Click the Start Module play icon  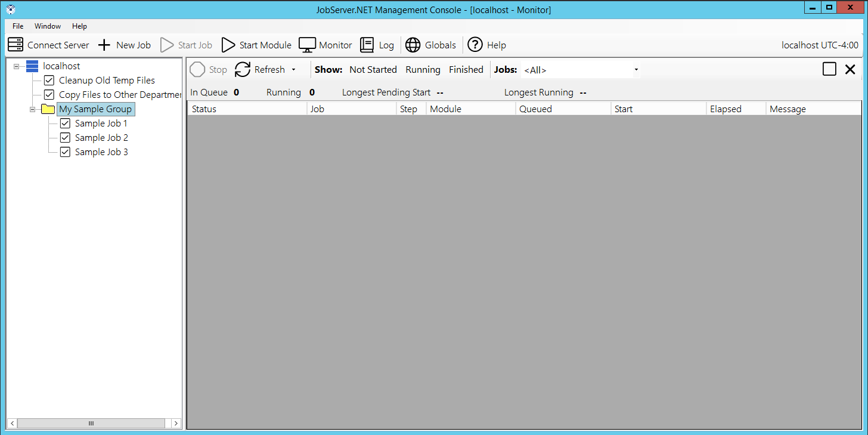click(x=228, y=45)
